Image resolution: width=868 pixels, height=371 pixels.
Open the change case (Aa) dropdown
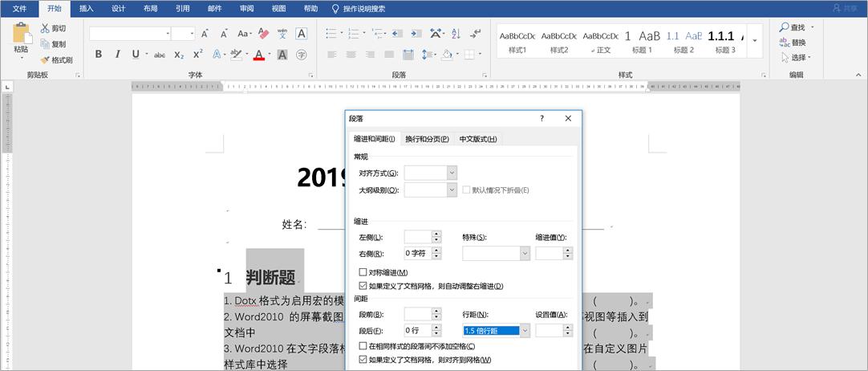pyautogui.click(x=244, y=34)
